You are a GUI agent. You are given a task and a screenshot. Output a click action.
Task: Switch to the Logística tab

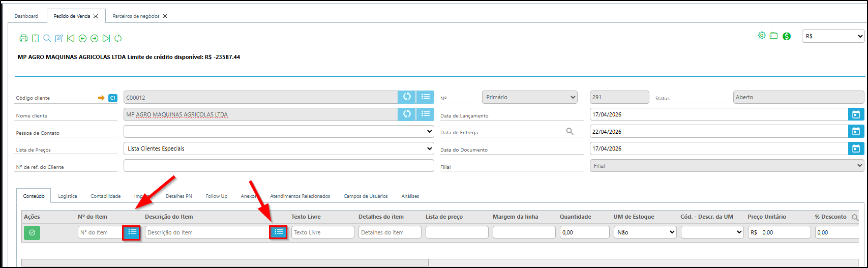click(x=68, y=196)
